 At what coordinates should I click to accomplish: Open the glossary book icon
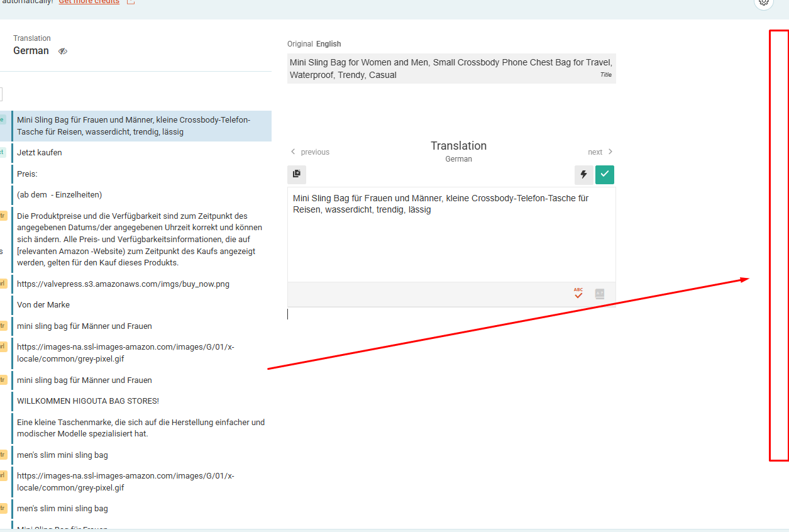pyautogui.click(x=600, y=294)
